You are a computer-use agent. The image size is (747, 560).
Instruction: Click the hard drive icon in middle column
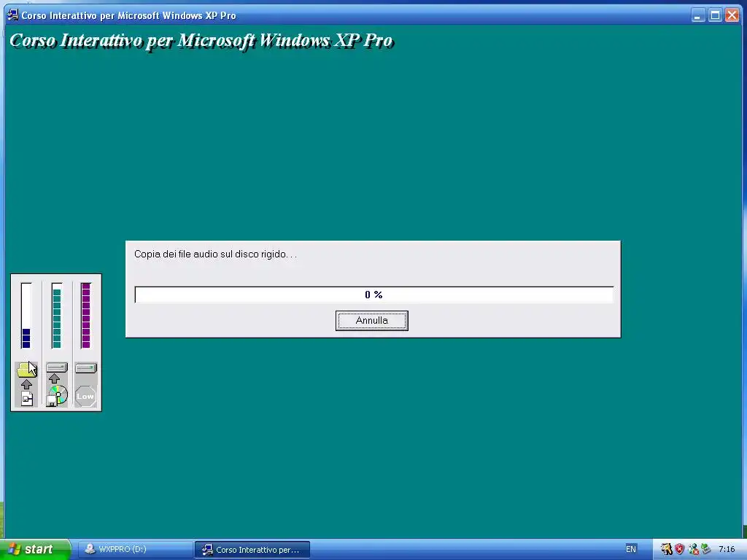pos(57,367)
